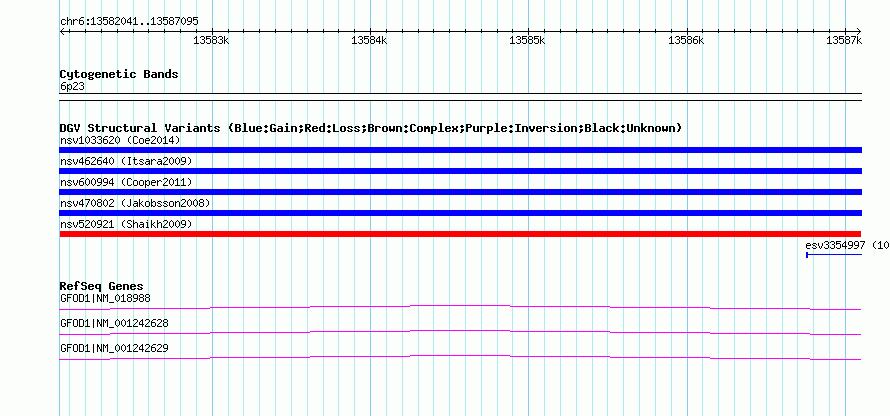Click the RefSeq Genes track title

pos(101,286)
